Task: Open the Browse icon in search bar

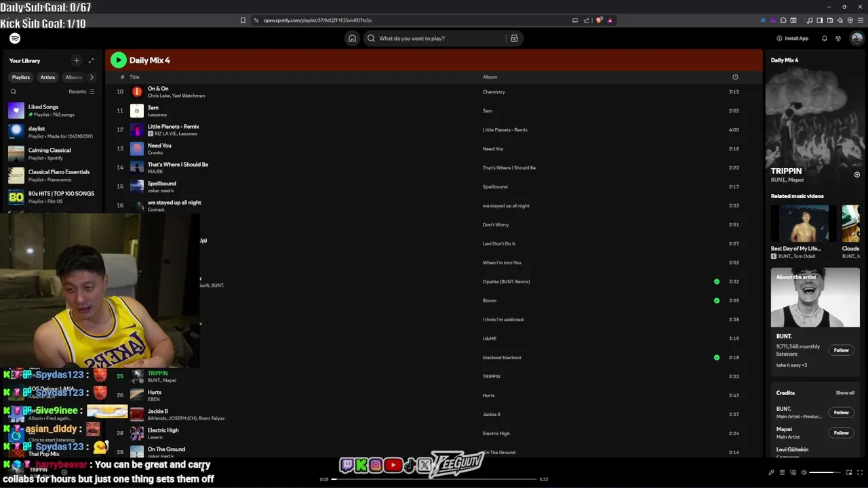Action: (x=514, y=39)
